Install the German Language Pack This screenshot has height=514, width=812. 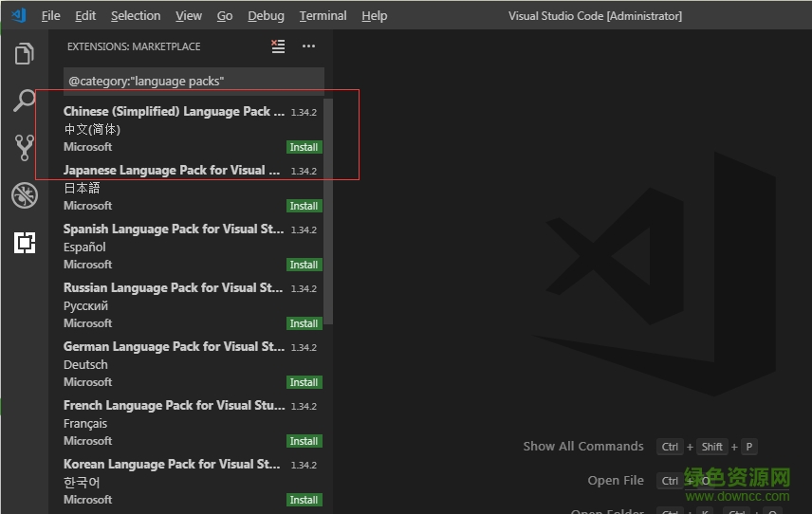pyautogui.click(x=304, y=382)
